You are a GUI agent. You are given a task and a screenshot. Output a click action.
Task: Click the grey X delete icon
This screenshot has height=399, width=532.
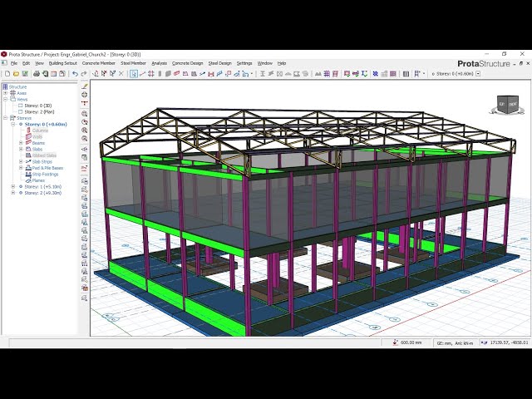pos(121,74)
